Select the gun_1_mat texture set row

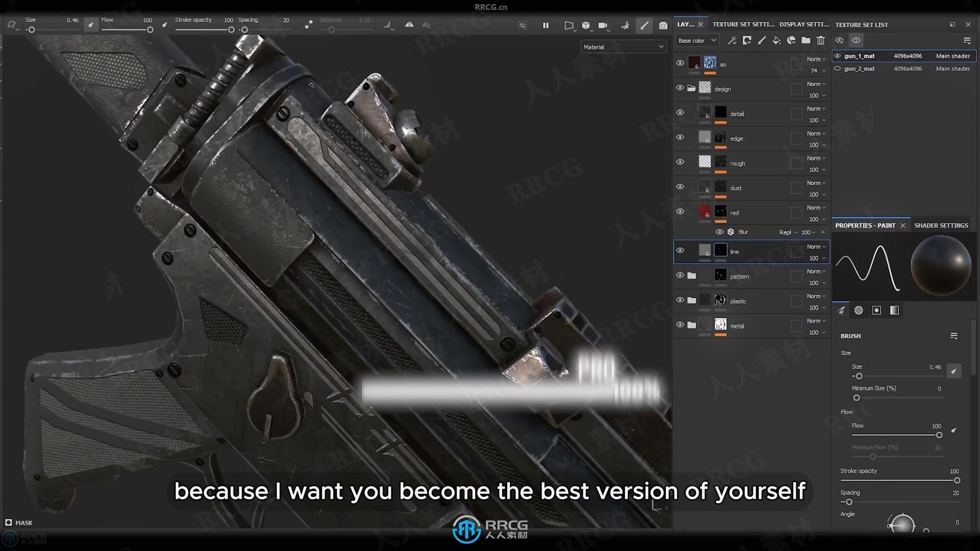click(x=904, y=56)
